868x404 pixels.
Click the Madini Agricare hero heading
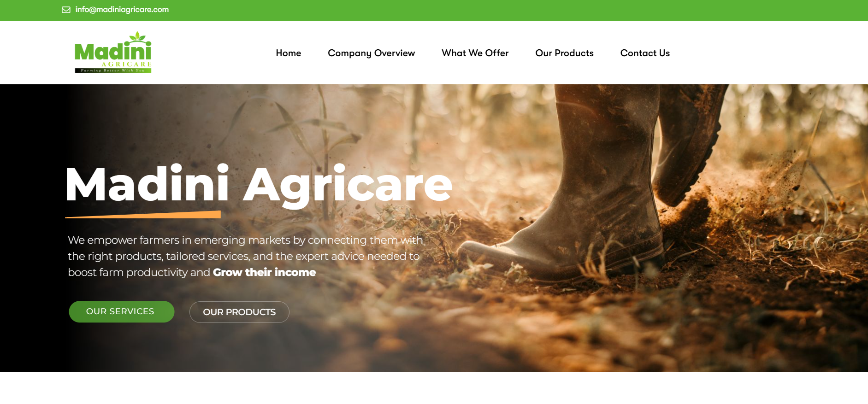pos(259,185)
